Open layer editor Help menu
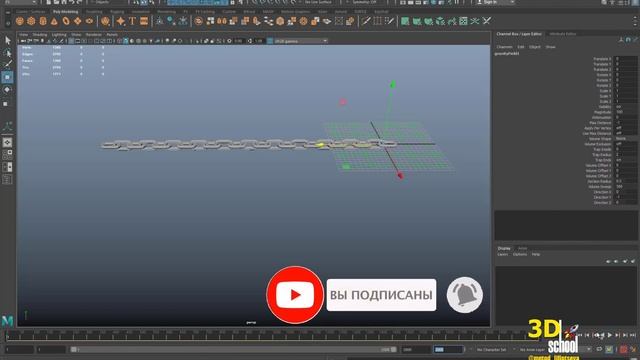The height and width of the screenshot is (360, 640). [x=536, y=254]
